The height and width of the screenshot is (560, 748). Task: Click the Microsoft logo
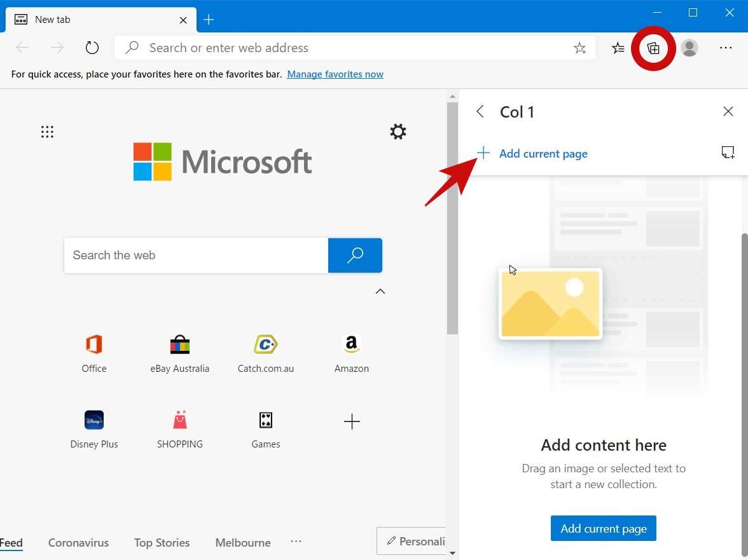point(223,161)
